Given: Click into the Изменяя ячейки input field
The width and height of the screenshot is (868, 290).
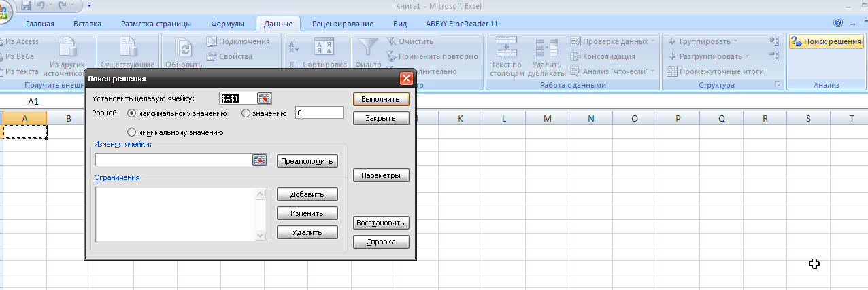Looking at the screenshot, I should click(x=173, y=160).
